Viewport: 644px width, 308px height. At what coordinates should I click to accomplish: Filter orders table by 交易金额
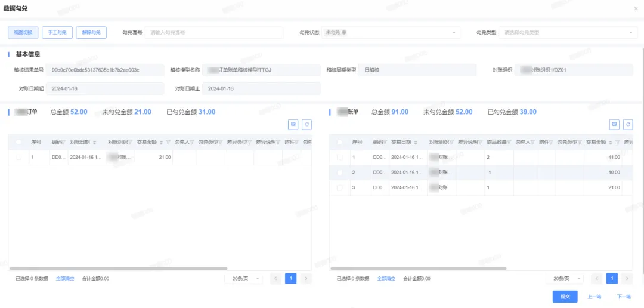168,142
